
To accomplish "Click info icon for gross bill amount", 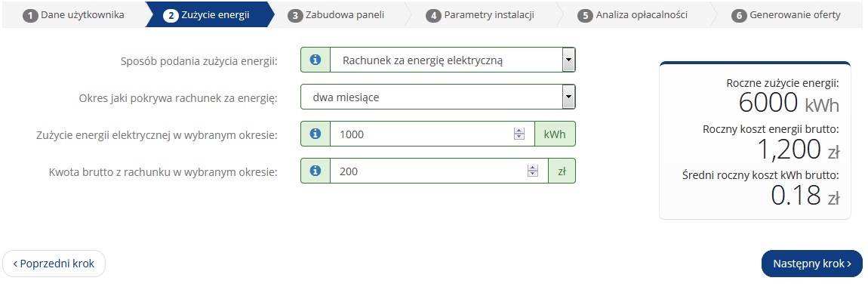I will (315, 171).
